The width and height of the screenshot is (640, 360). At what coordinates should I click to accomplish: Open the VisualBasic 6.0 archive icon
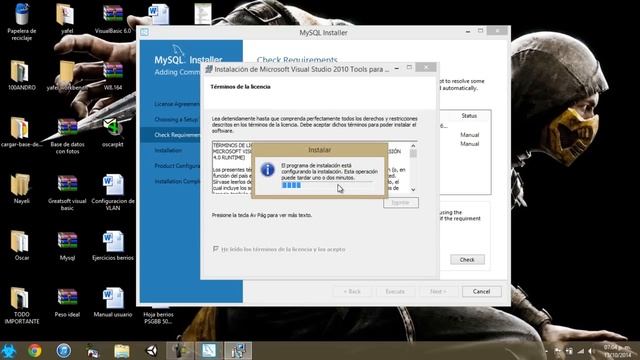click(x=113, y=18)
